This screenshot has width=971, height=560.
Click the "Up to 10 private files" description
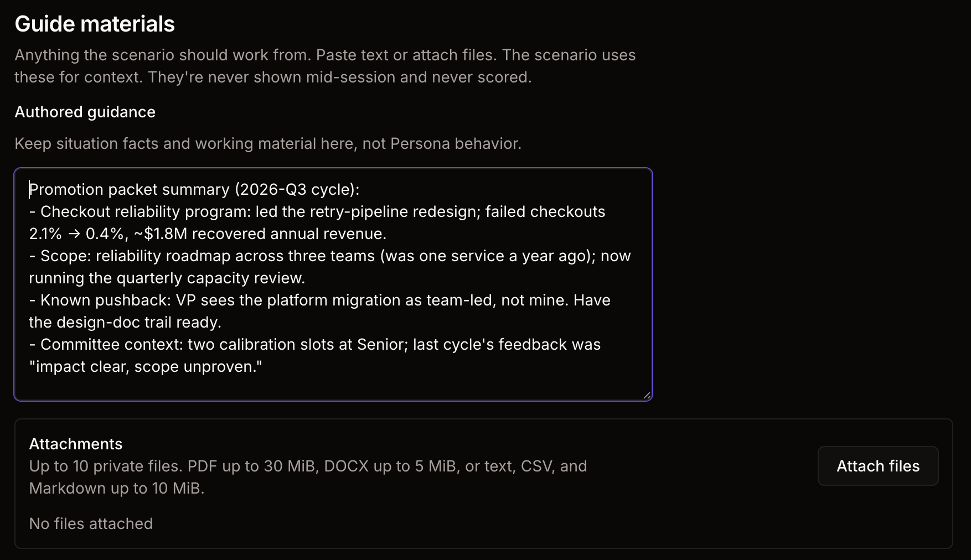click(x=308, y=477)
